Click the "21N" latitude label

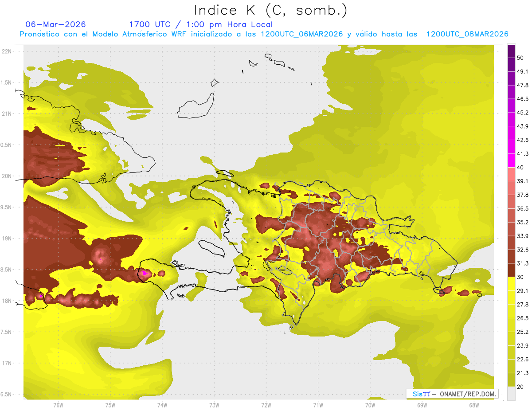point(7,114)
